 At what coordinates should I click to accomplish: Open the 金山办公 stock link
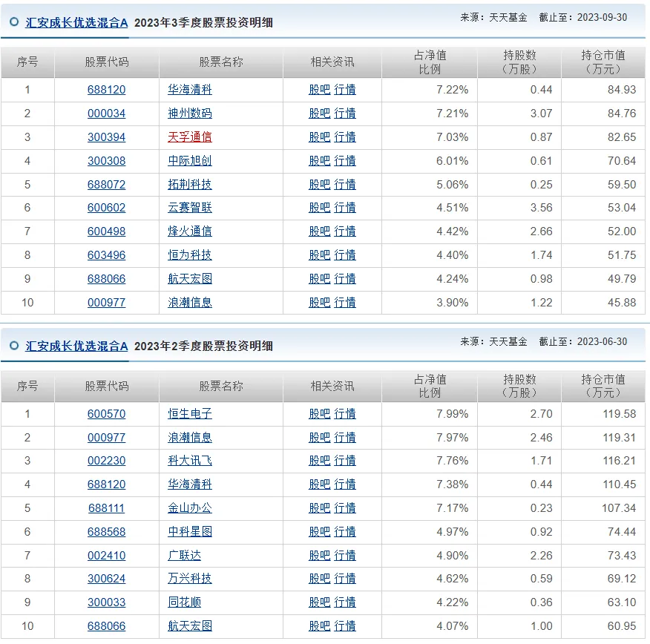tap(190, 508)
